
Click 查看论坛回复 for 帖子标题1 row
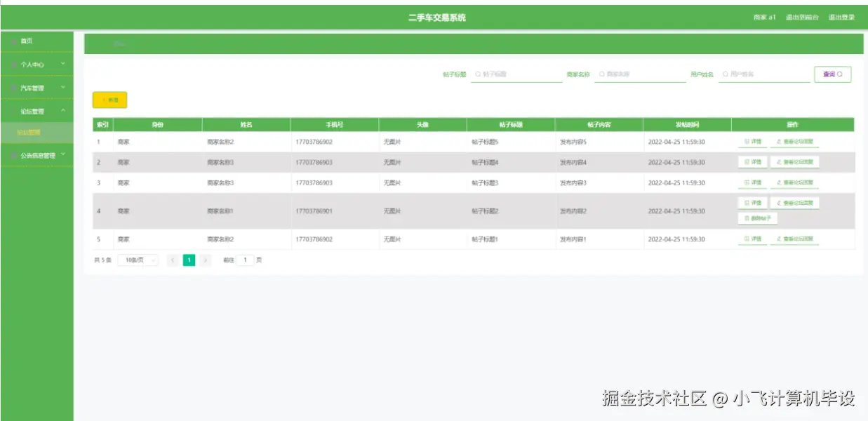coord(794,239)
